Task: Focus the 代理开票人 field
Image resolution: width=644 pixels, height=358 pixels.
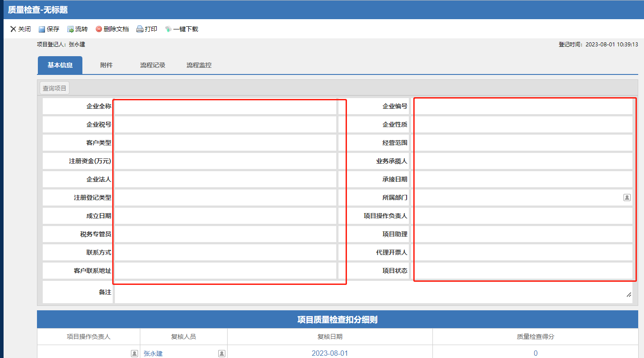Action: click(x=522, y=252)
